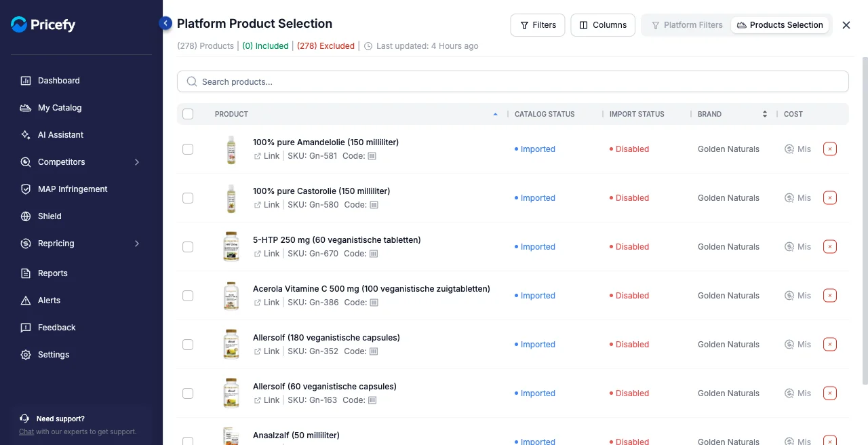This screenshot has width=868, height=445.
Task: Click the Alerts warning icon
Action: coord(26,301)
